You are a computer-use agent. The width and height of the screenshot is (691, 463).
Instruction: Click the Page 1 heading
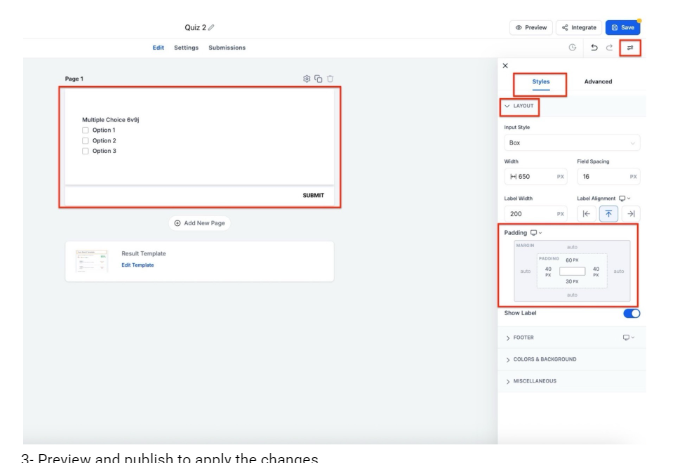point(74,79)
